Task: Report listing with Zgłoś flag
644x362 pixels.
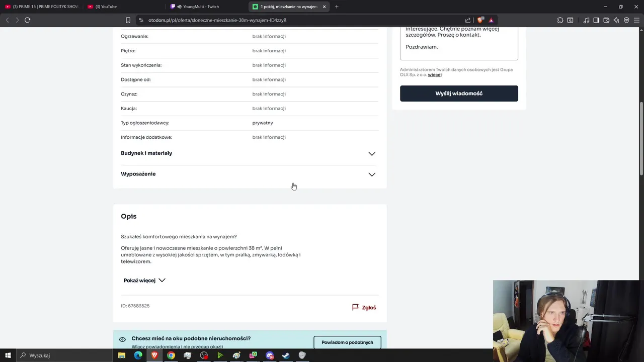Action: pyautogui.click(x=364, y=307)
